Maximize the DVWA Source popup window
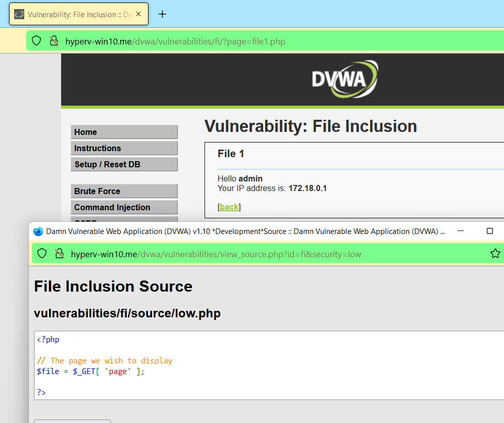 (489, 231)
